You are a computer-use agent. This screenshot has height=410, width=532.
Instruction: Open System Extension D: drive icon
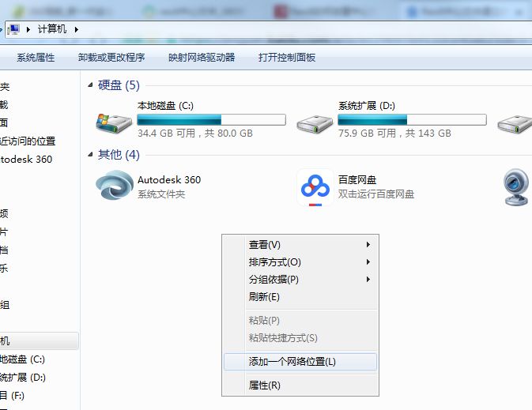pos(315,124)
